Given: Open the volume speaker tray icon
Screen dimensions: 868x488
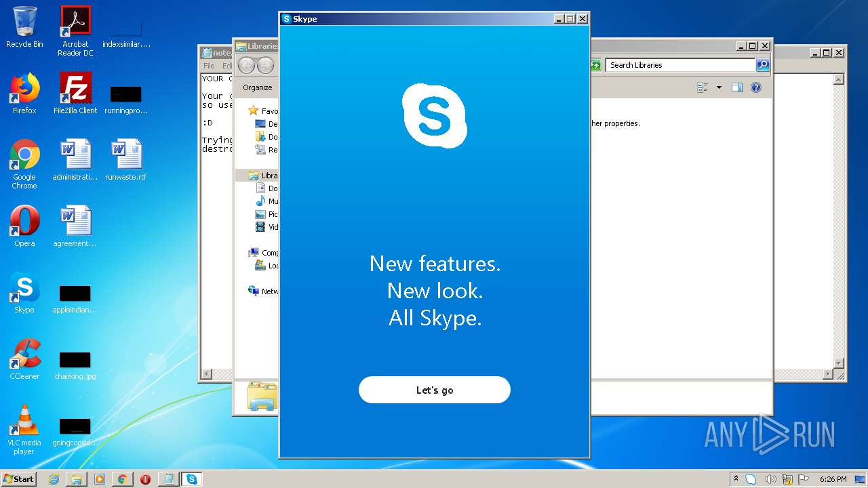Looking at the screenshot, I should pyautogui.click(x=770, y=479).
